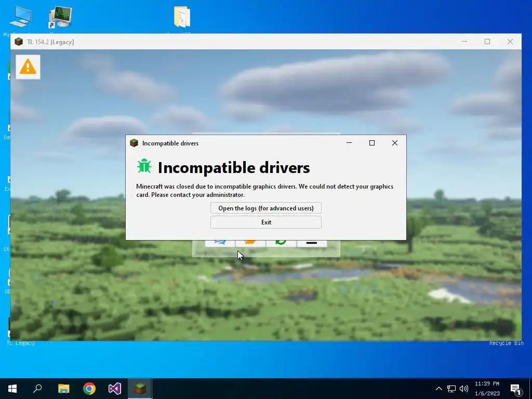Show hidden system tray icons

coord(438,389)
